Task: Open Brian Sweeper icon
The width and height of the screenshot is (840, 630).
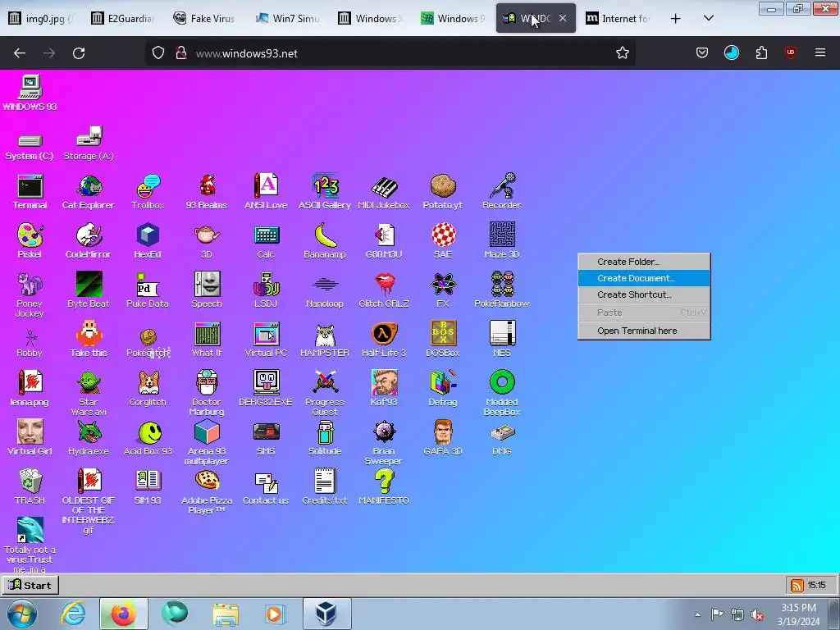Action: coord(384,442)
